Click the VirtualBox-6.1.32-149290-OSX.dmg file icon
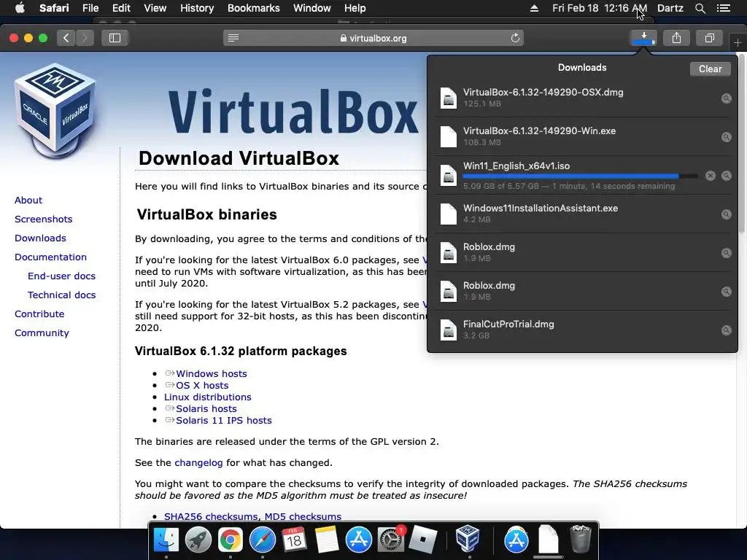This screenshot has width=747, height=560. (449, 98)
